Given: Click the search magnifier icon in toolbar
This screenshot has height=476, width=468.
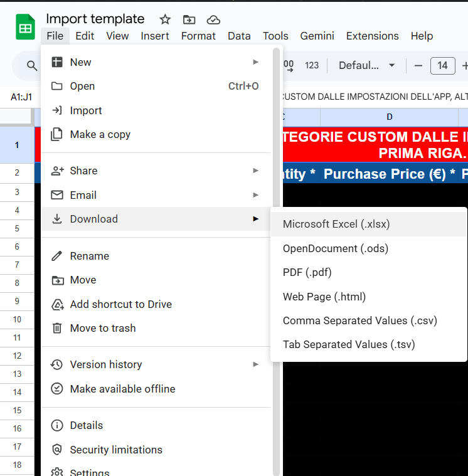Looking at the screenshot, I should pos(32,65).
